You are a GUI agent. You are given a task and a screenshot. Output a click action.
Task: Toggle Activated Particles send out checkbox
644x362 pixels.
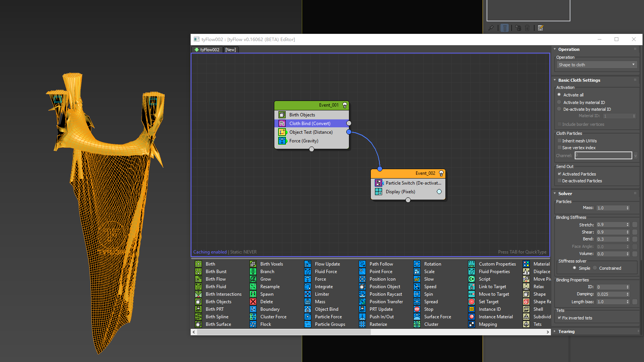pyautogui.click(x=560, y=174)
